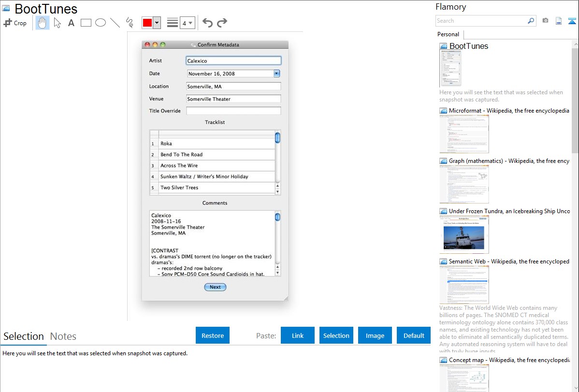Click the camera capture icon
This screenshot has width=579, height=392.
point(545,21)
